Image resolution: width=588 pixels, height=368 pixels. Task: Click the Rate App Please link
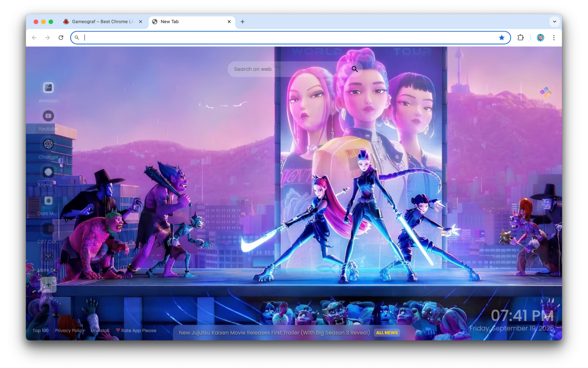tap(136, 331)
